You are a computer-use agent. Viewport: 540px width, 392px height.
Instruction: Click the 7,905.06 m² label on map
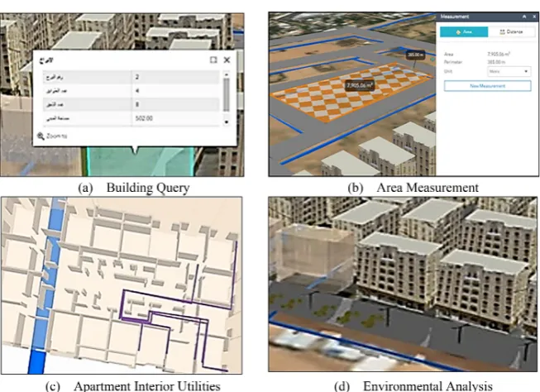pos(360,85)
